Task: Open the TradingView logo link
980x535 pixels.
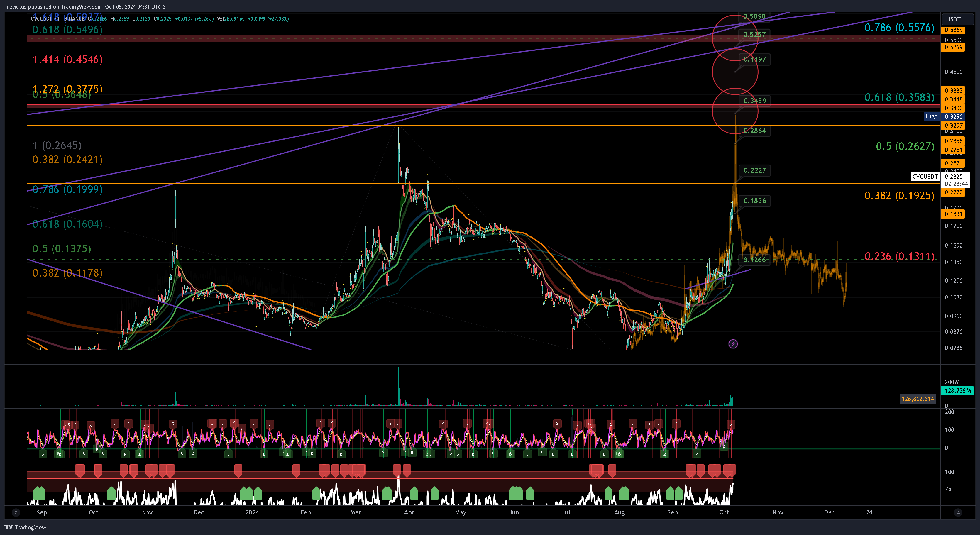Action: 25,527
